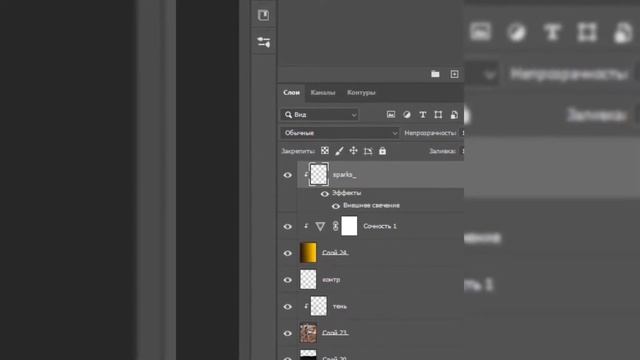Filter adjustment layers in the Layers panel
The image size is (640, 360).
(407, 115)
